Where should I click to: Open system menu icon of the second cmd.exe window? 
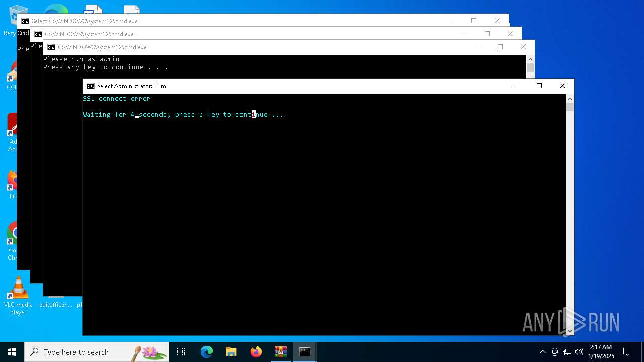(x=38, y=34)
